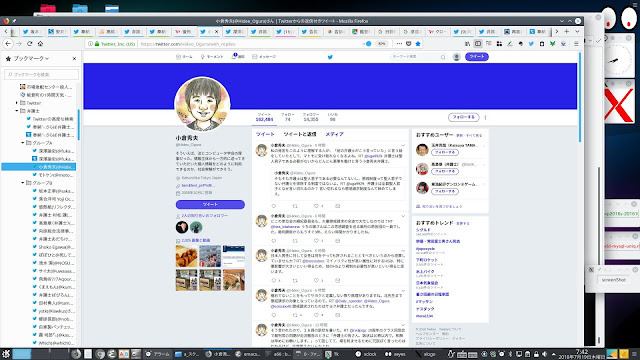Click the volume speaker tray icon
This screenshot has width=640, height=360.
pos(544,354)
